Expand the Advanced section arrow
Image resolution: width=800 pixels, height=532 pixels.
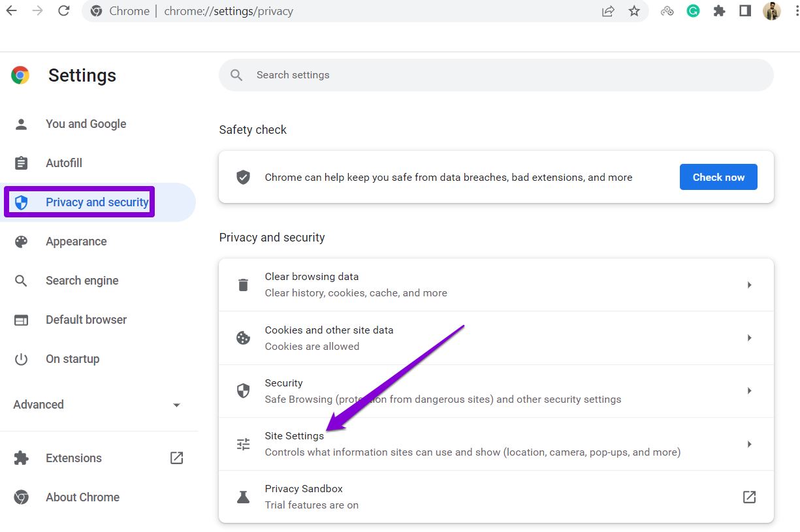tap(176, 405)
